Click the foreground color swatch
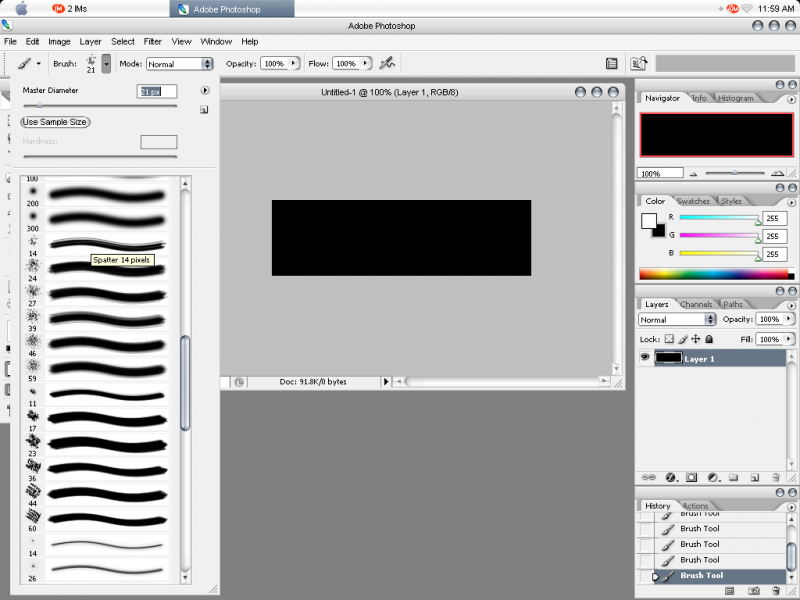This screenshot has width=800, height=600. tap(648, 221)
